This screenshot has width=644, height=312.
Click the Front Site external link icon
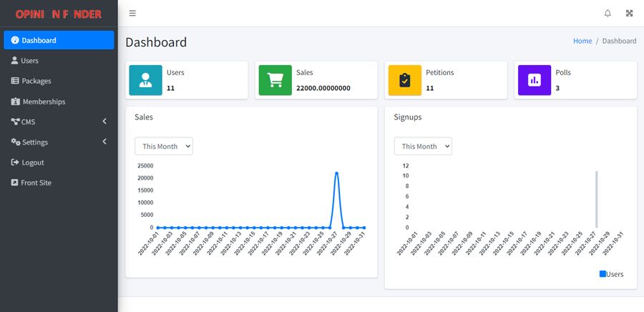click(14, 182)
